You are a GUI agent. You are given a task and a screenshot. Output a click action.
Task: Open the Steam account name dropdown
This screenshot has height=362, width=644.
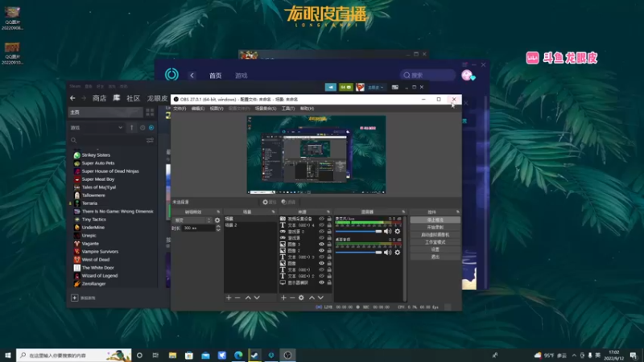click(x=375, y=87)
